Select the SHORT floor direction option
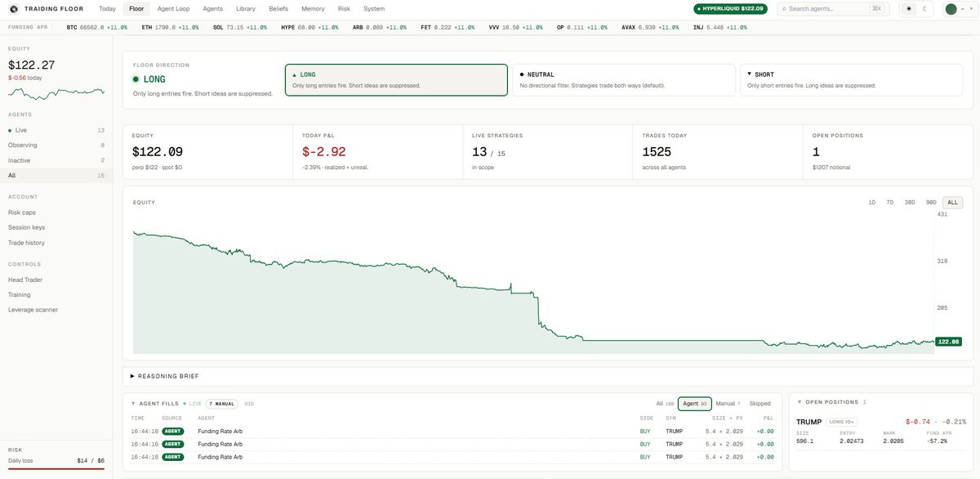This screenshot has height=479, width=980. [852, 80]
